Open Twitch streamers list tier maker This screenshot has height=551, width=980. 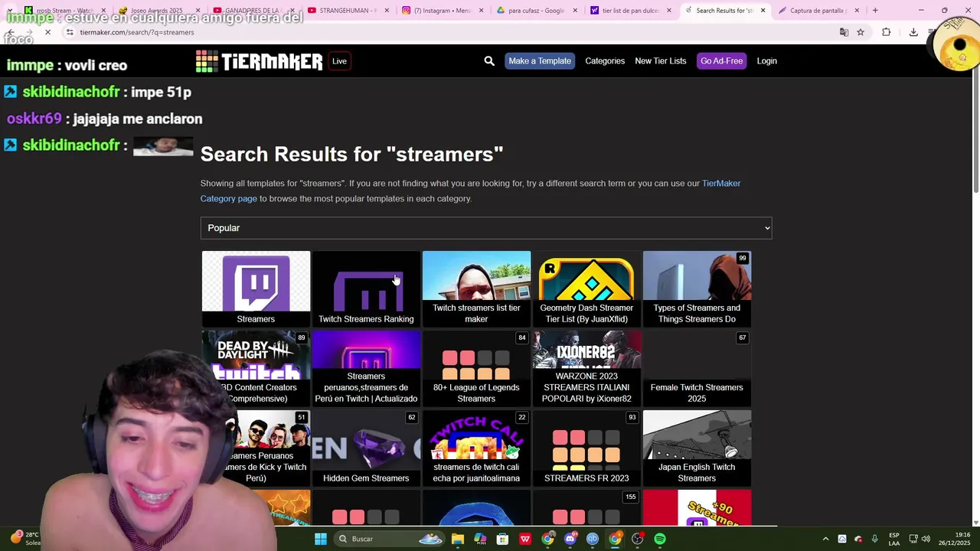pos(476,289)
